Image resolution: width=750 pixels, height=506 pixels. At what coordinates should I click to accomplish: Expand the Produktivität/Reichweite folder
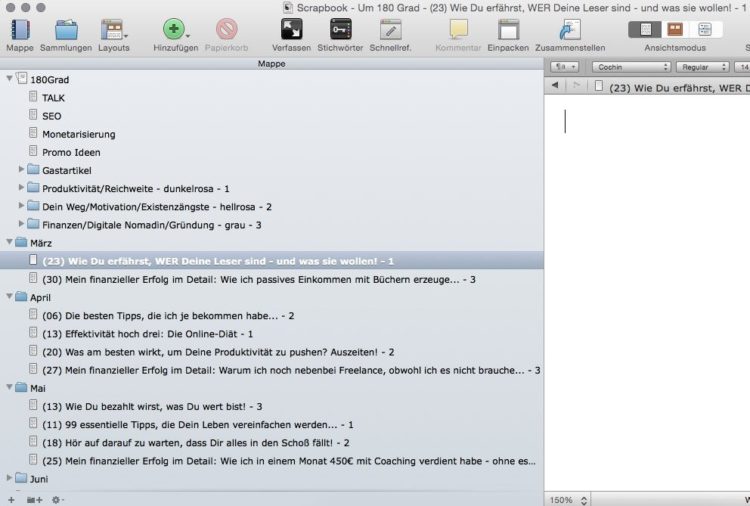click(21, 187)
